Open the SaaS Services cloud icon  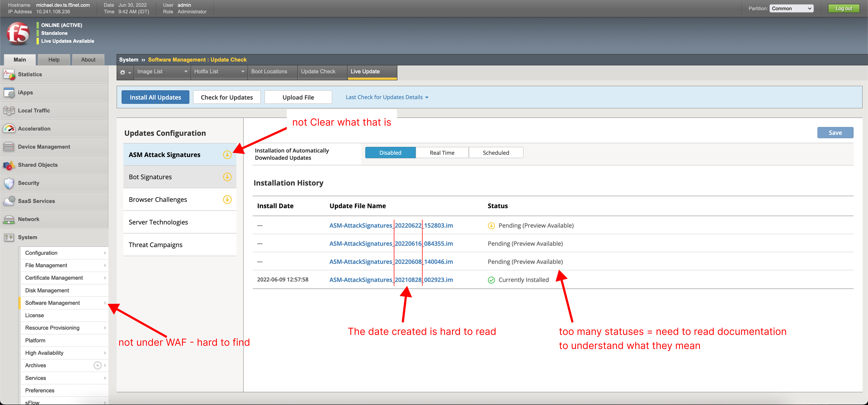coord(9,201)
